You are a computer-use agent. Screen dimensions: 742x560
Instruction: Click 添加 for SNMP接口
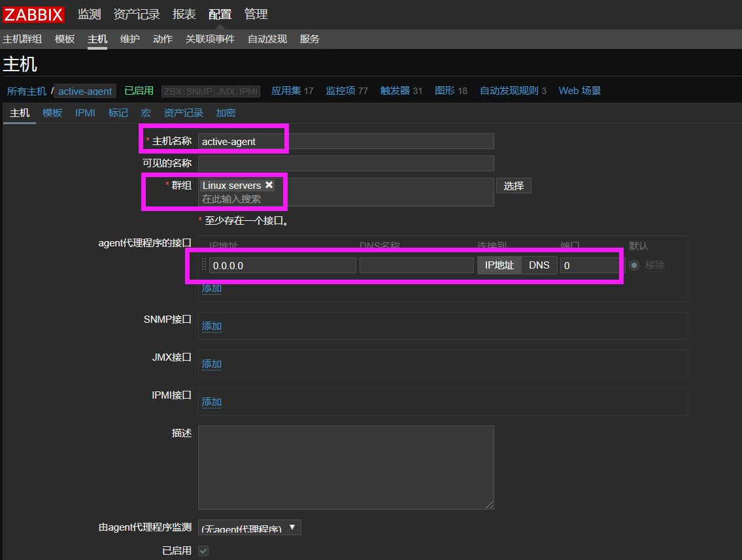212,326
